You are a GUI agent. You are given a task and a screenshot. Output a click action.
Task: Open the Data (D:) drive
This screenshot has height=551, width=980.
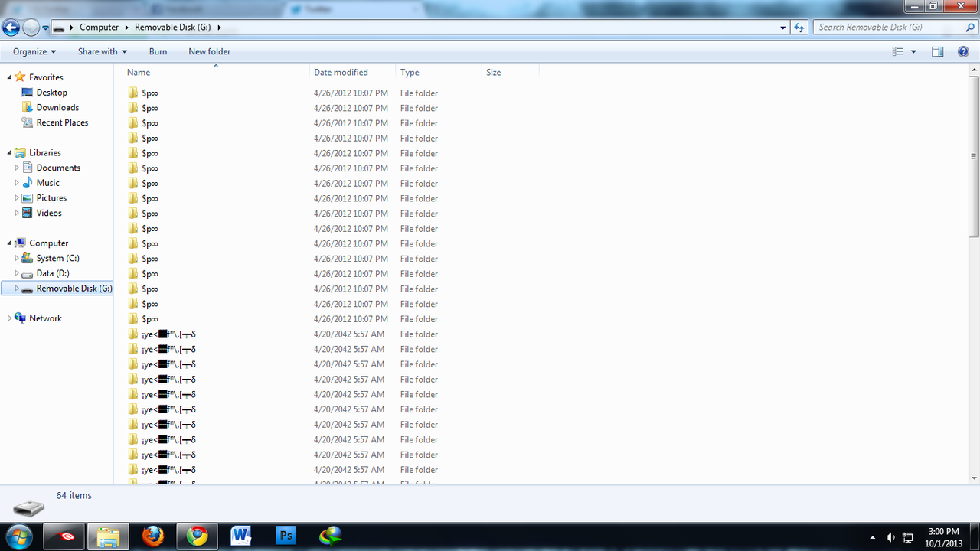tap(53, 273)
